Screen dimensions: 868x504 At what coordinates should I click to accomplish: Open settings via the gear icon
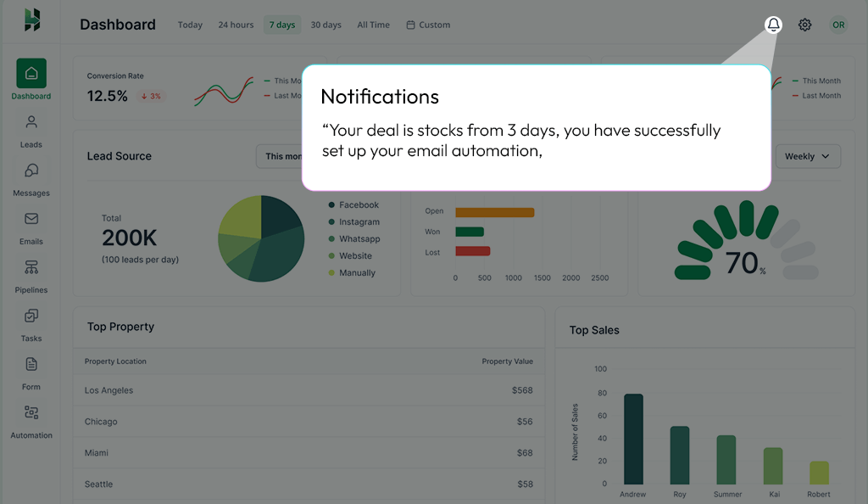click(805, 25)
